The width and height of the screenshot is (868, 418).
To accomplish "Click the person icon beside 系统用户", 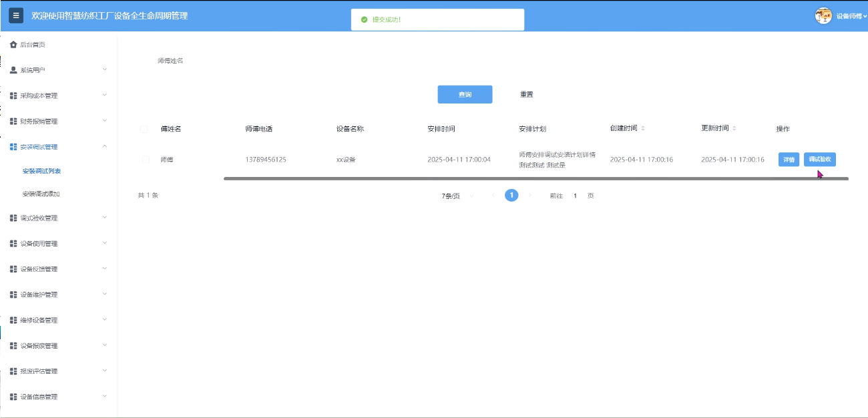I will (x=13, y=70).
